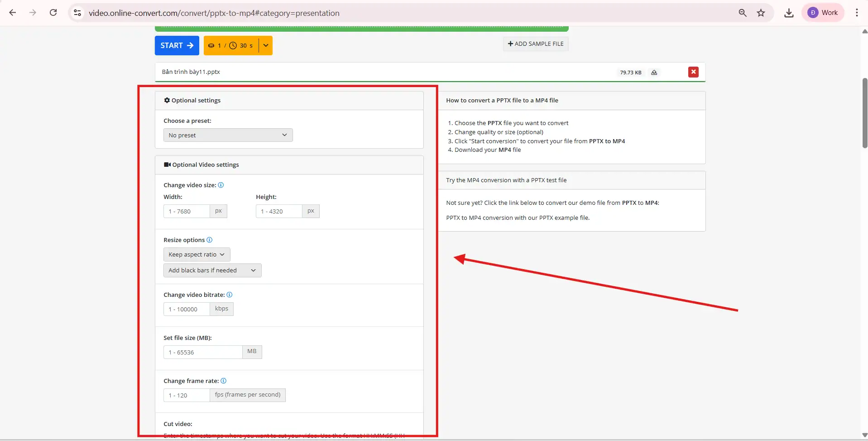Expand the arrow next to credits button

click(x=266, y=45)
